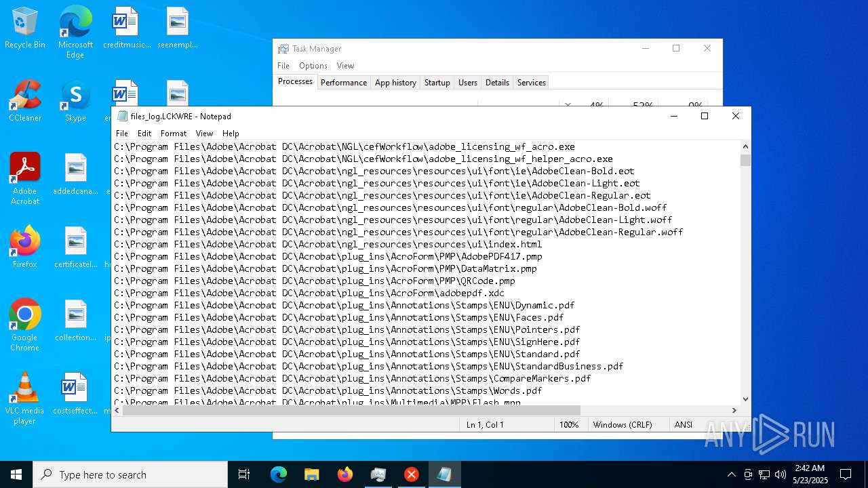This screenshot has height=488, width=868.
Task: Open VLC media player desktop shortcut
Action: click(25, 399)
